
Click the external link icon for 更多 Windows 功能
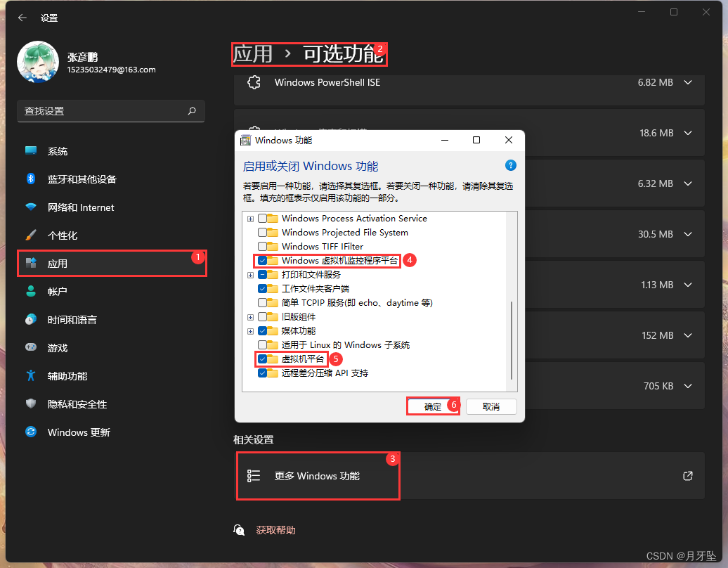pos(688,476)
